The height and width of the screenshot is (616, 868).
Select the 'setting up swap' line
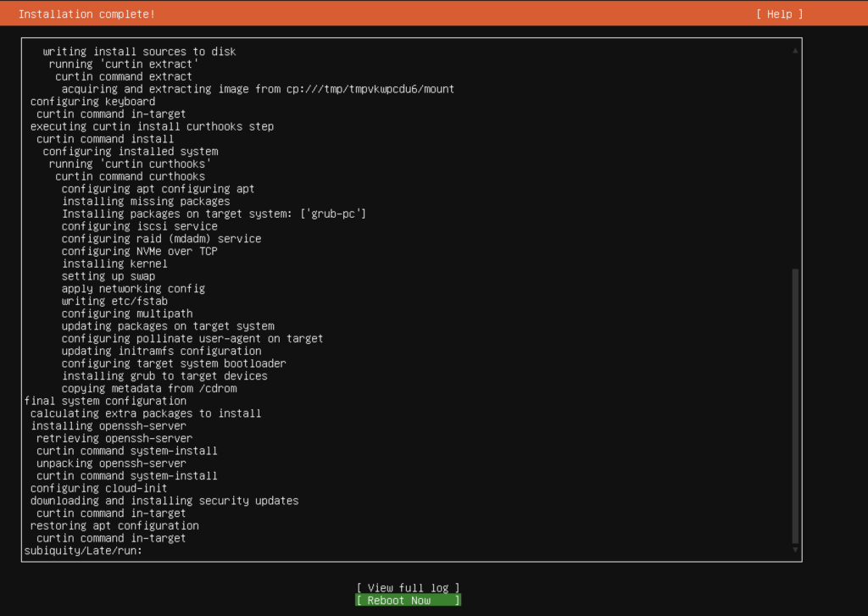[108, 276]
